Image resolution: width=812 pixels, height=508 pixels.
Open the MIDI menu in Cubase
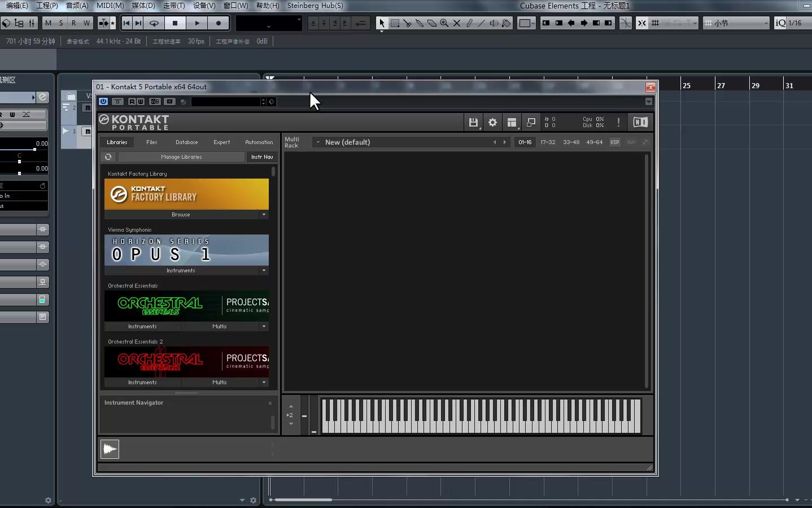click(x=109, y=6)
